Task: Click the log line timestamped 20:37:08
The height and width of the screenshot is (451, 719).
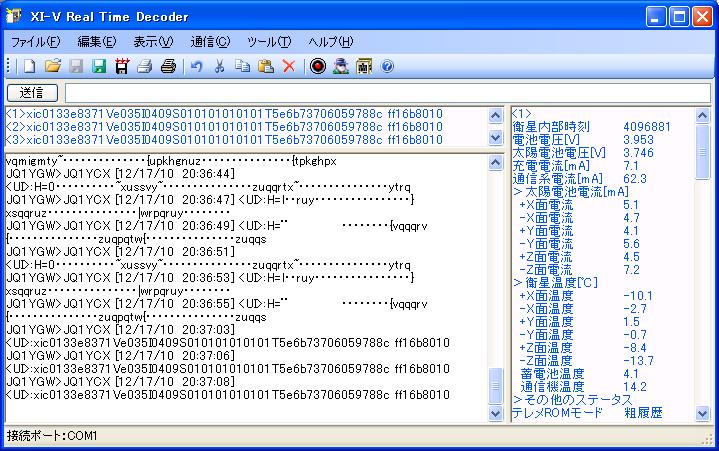Action: (121, 381)
